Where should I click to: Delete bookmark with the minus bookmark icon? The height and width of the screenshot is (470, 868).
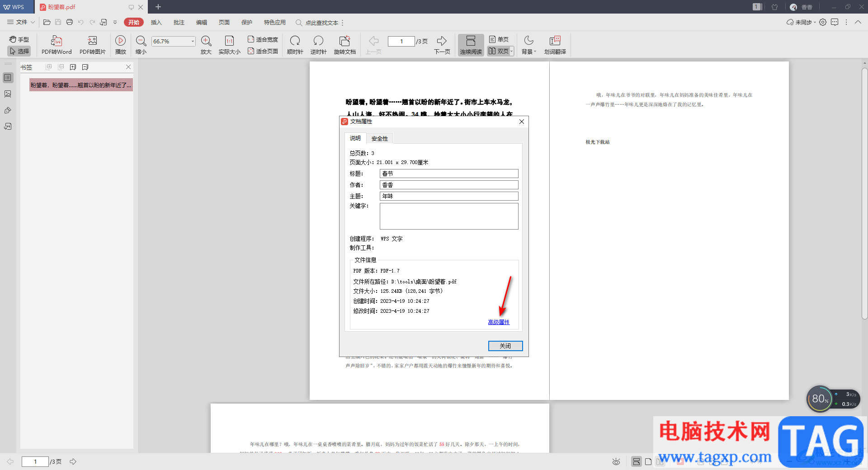[85, 67]
